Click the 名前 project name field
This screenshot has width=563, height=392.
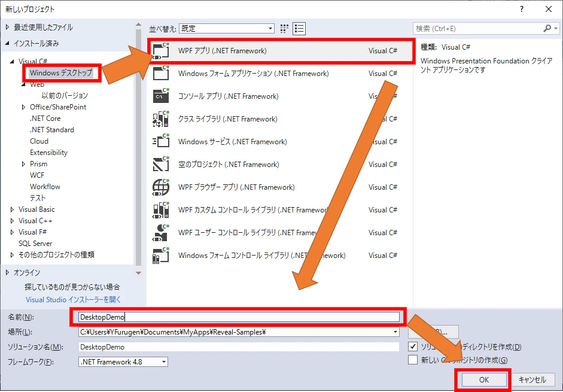239,317
